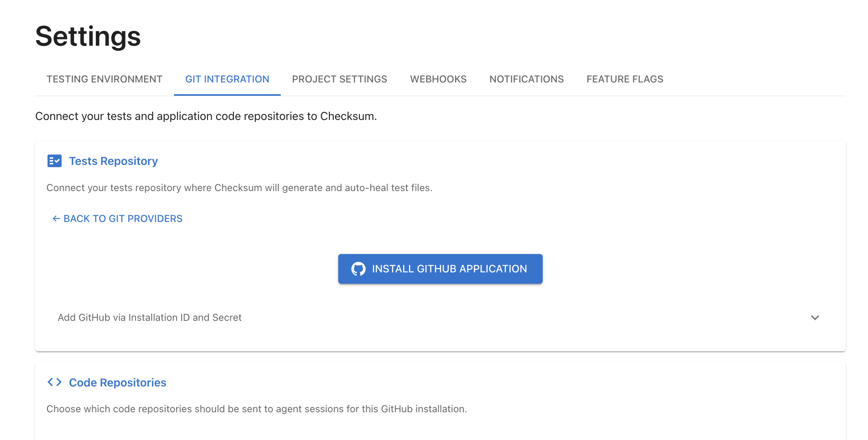Image resolution: width=868 pixels, height=440 pixels.
Task: Expand the Installation ID section with the chevron
Action: point(815,317)
